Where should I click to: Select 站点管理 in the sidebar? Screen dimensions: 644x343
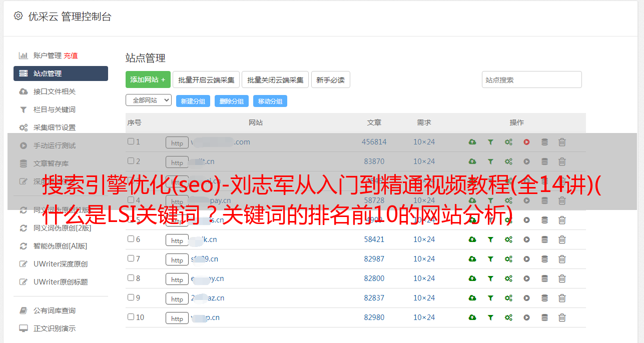pyautogui.click(x=61, y=73)
